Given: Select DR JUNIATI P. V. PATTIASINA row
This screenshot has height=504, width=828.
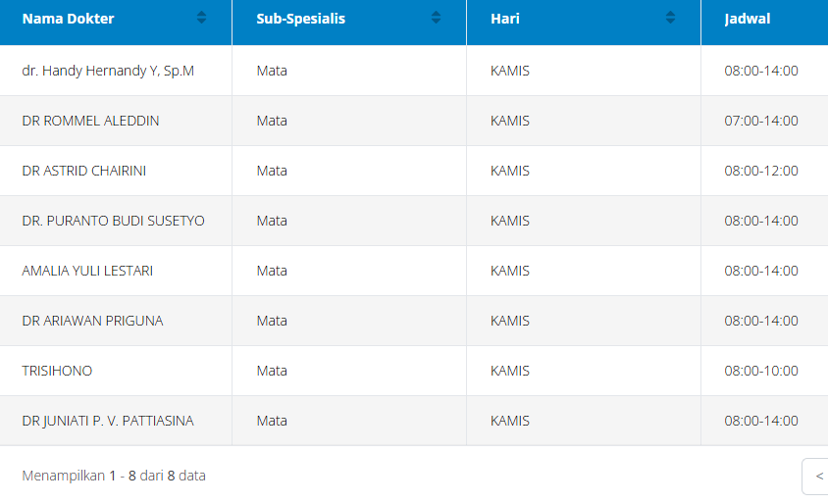Looking at the screenshot, I should coord(108,421).
